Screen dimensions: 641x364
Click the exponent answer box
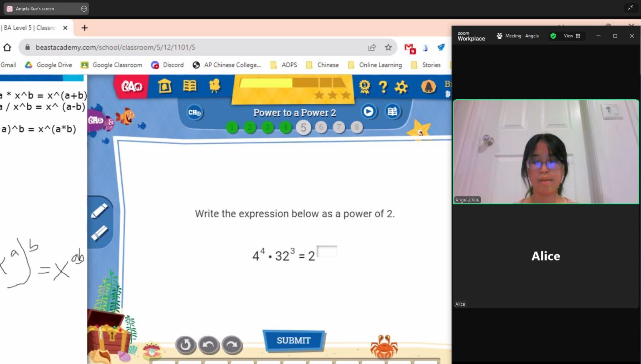click(327, 251)
